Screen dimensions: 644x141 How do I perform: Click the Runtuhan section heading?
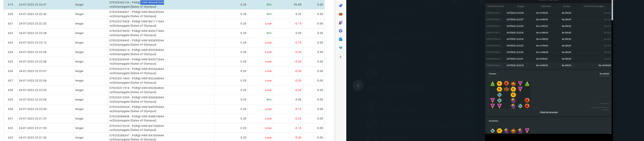[x=494, y=121]
